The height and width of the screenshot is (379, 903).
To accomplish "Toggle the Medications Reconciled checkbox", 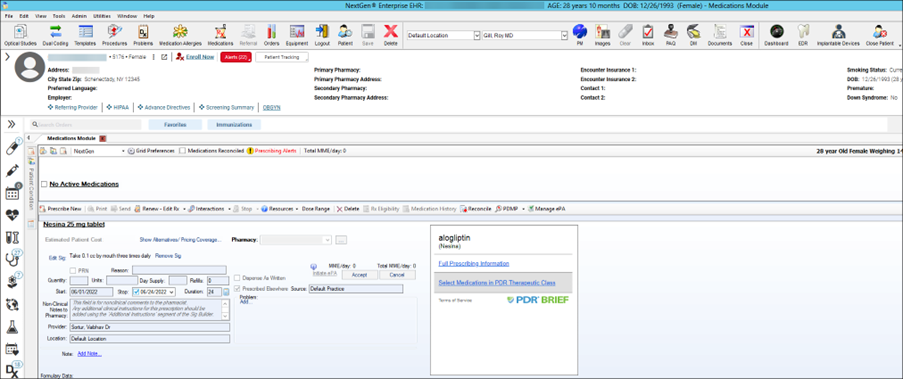I will coord(183,150).
